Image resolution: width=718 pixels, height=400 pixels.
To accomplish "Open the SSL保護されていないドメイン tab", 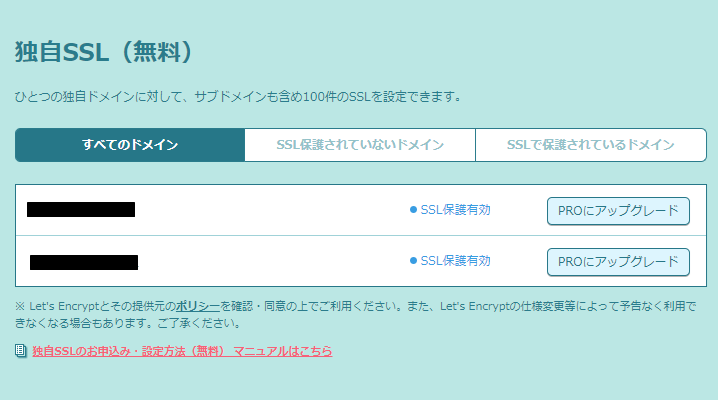I will click(x=360, y=145).
